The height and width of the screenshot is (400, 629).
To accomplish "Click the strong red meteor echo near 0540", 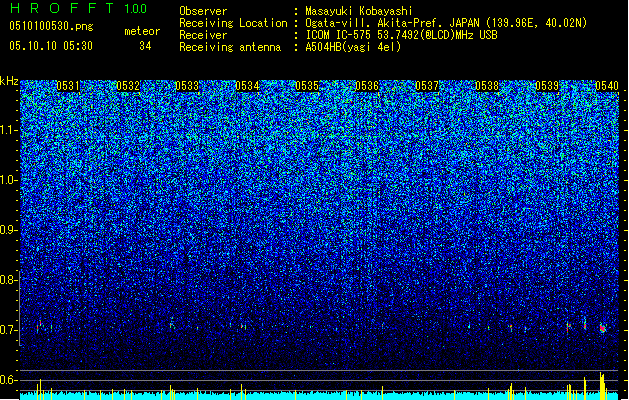I will pyautogui.click(x=603, y=329).
